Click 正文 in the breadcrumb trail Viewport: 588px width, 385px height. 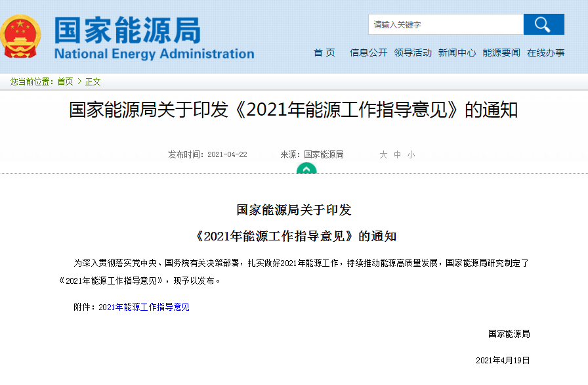click(93, 81)
